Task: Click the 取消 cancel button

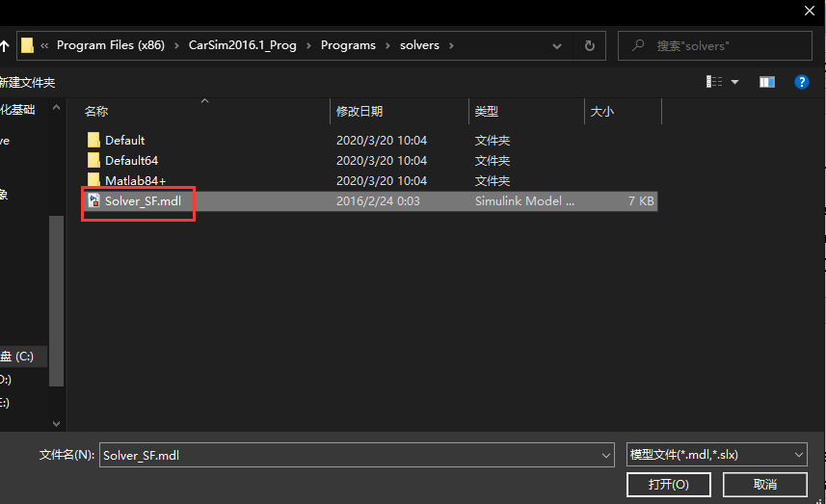Action: pyautogui.click(x=765, y=485)
